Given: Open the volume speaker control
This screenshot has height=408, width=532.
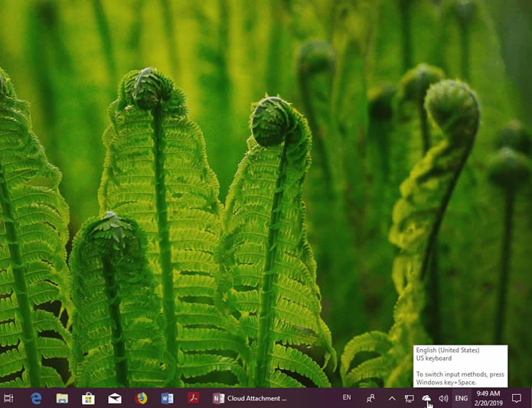Looking at the screenshot, I should click(x=443, y=398).
